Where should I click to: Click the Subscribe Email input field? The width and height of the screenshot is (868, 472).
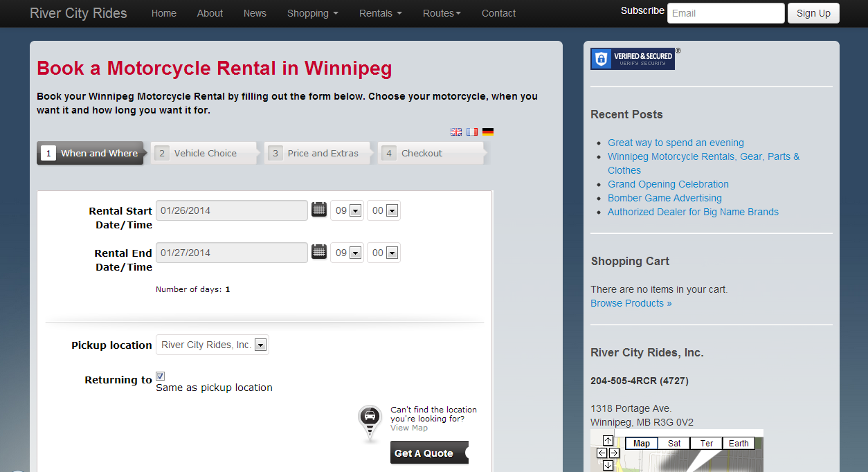[725, 13]
